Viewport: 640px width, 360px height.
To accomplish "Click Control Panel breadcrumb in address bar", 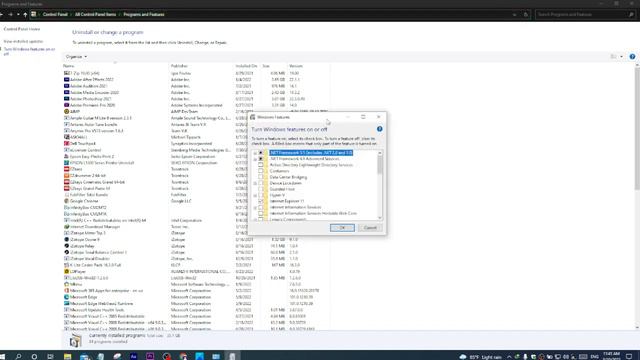I will pos(55,14).
